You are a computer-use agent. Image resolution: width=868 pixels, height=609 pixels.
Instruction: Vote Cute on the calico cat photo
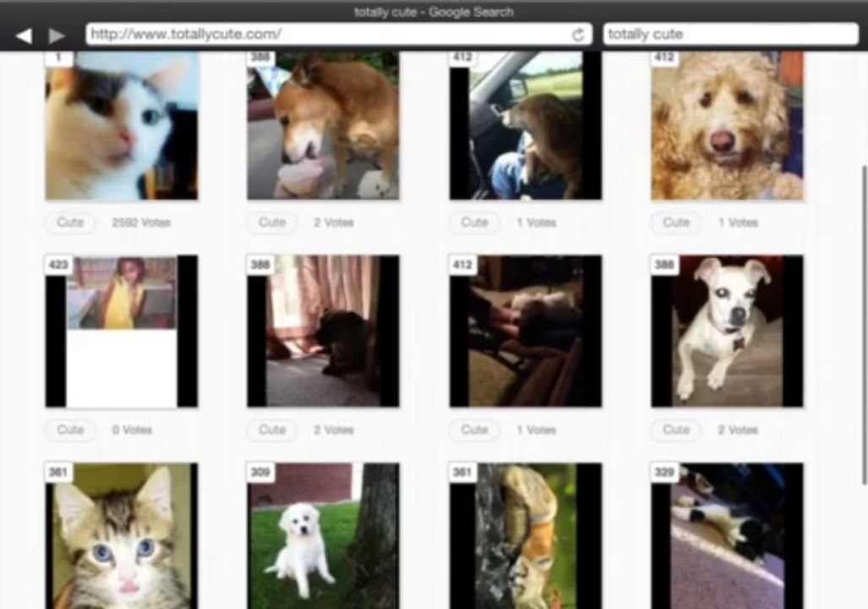(x=70, y=222)
